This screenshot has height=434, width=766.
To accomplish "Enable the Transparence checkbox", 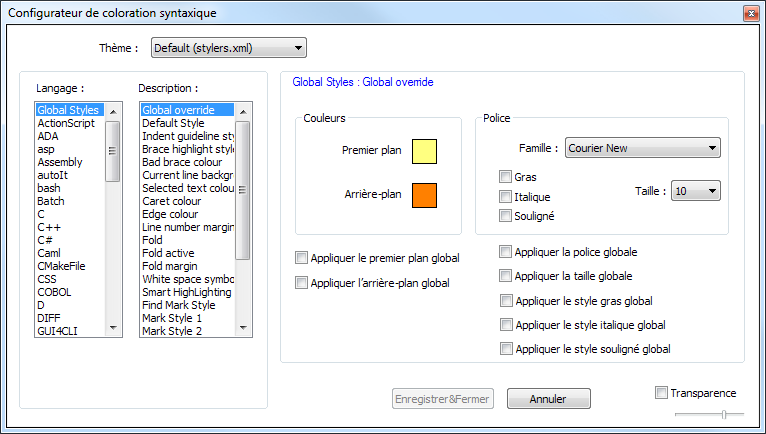I will pyautogui.click(x=661, y=393).
